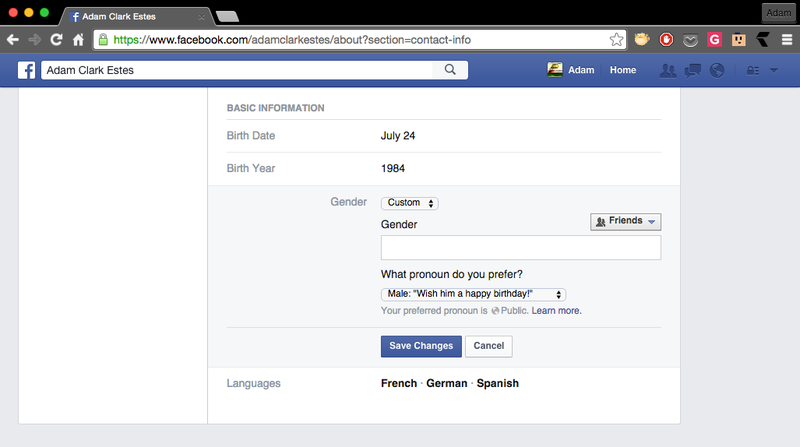
Task: Expand the account settings down arrow
Action: [x=773, y=70]
